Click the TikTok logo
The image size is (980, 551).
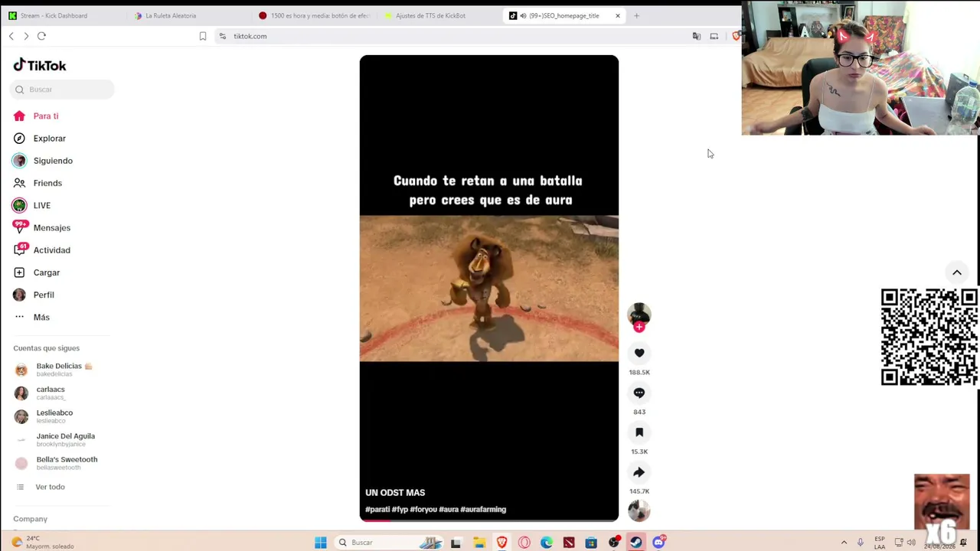click(40, 65)
